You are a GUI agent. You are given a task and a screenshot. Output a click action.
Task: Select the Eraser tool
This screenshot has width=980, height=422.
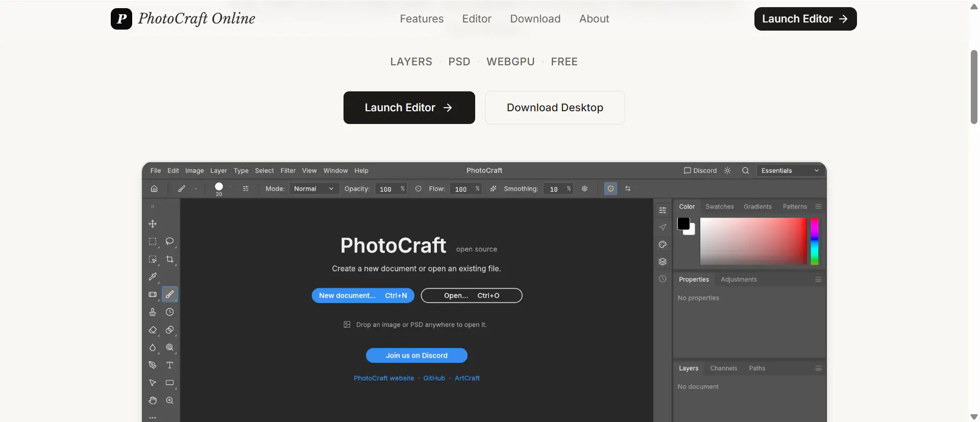153,330
